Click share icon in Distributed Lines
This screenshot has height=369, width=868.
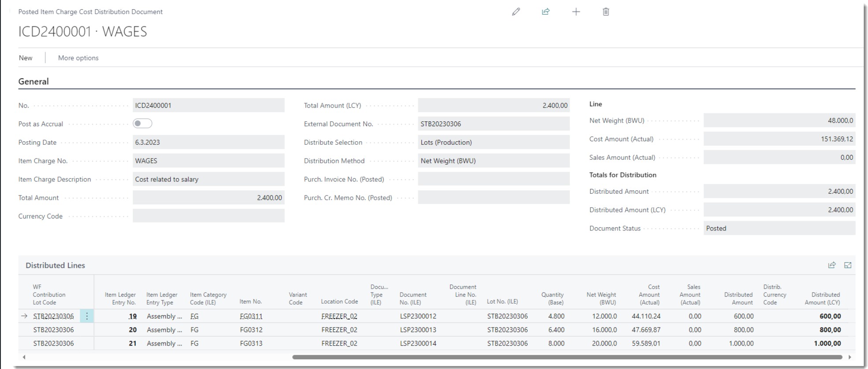click(832, 265)
